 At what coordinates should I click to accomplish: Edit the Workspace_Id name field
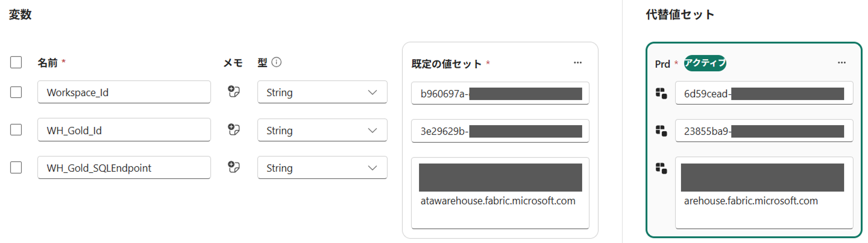click(x=124, y=92)
